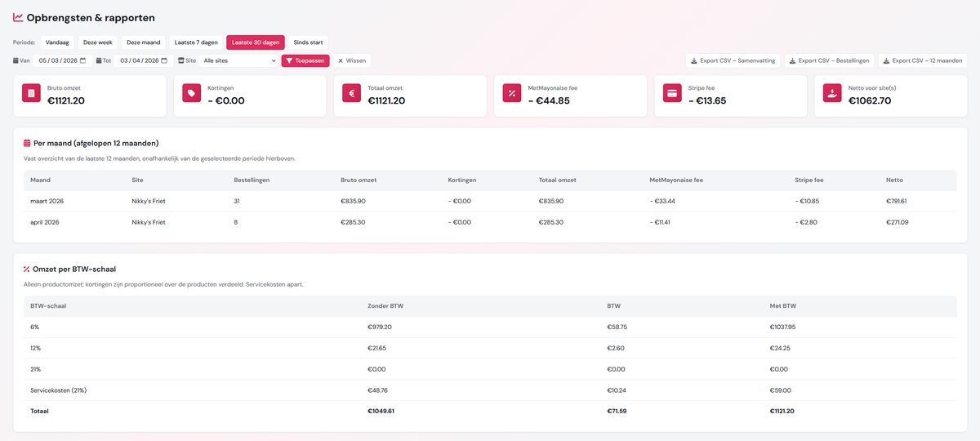Click Nikky's Friet in the maart 2026 row
Screen dimensions: 980x441
tap(149, 201)
